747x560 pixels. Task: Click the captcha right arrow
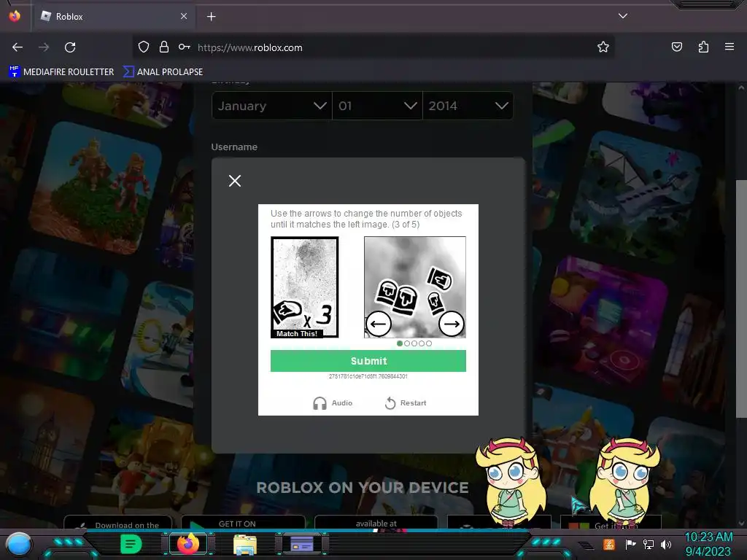(451, 324)
